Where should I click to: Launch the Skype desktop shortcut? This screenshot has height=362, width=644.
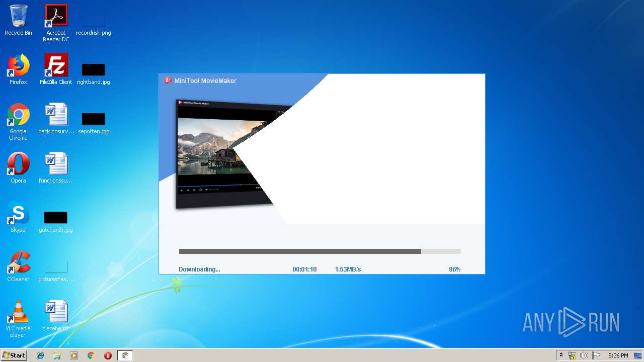[18, 217]
